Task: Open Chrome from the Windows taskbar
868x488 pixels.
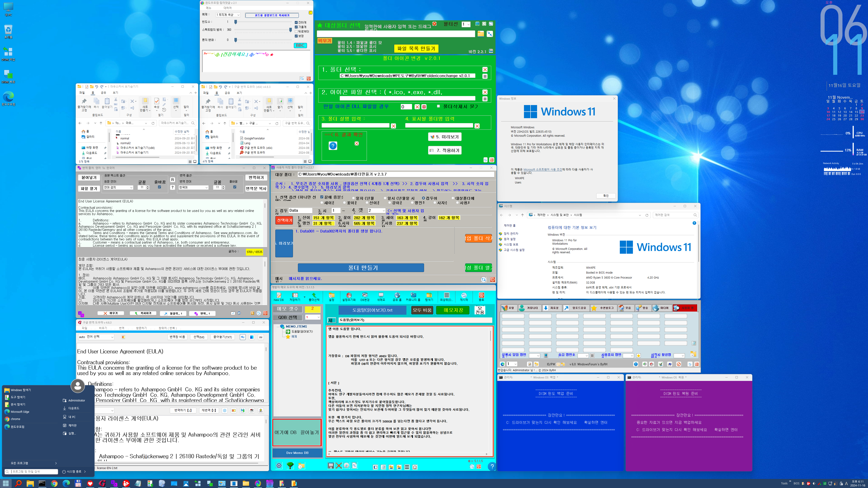Action: (54, 483)
